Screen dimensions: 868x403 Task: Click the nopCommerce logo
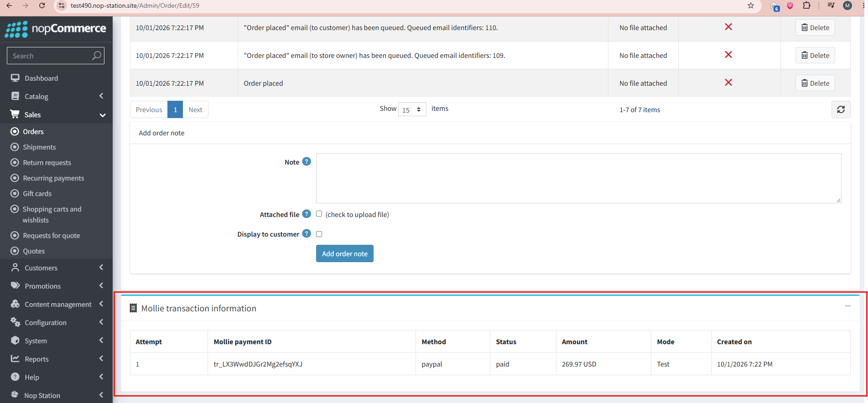pyautogui.click(x=56, y=29)
